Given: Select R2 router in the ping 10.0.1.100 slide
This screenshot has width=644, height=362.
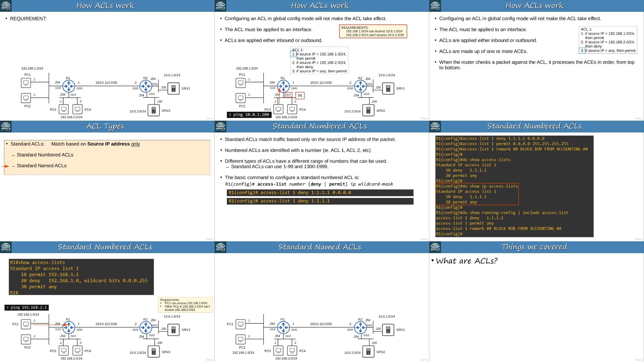Looking at the screenshot, I should tap(360, 86).
